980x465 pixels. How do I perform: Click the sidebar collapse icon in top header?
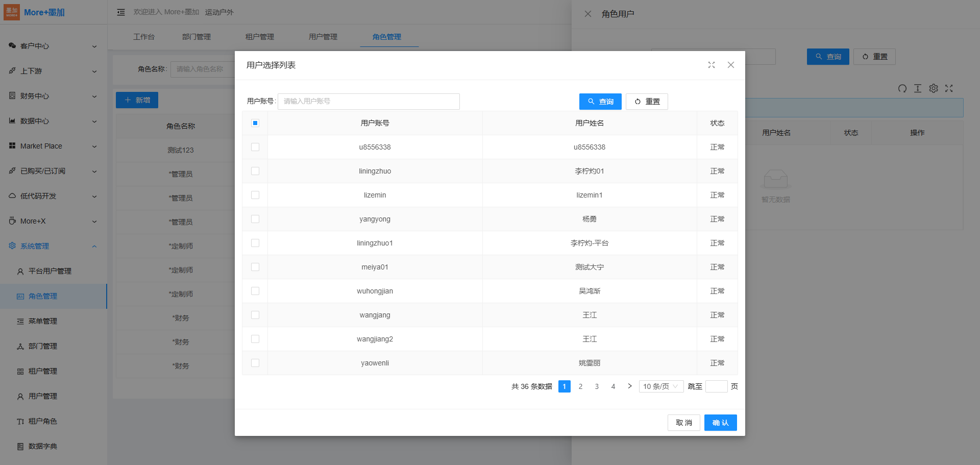pyautogui.click(x=121, y=12)
